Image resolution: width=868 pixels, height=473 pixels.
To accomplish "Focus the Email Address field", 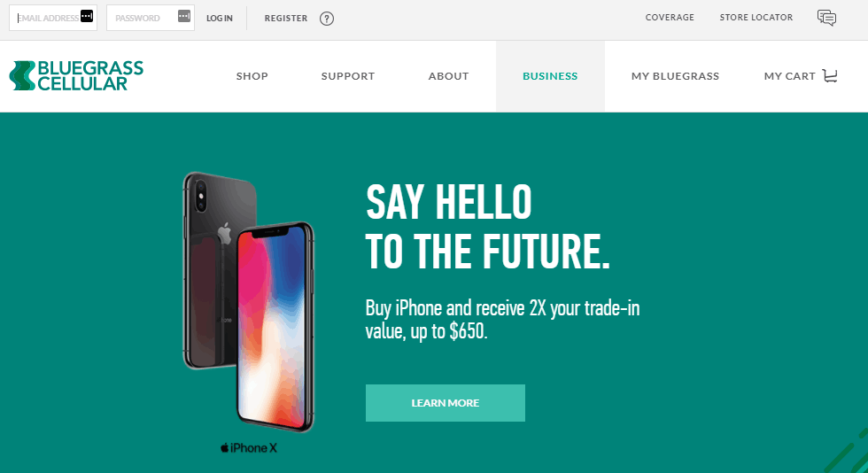I will click(53, 18).
